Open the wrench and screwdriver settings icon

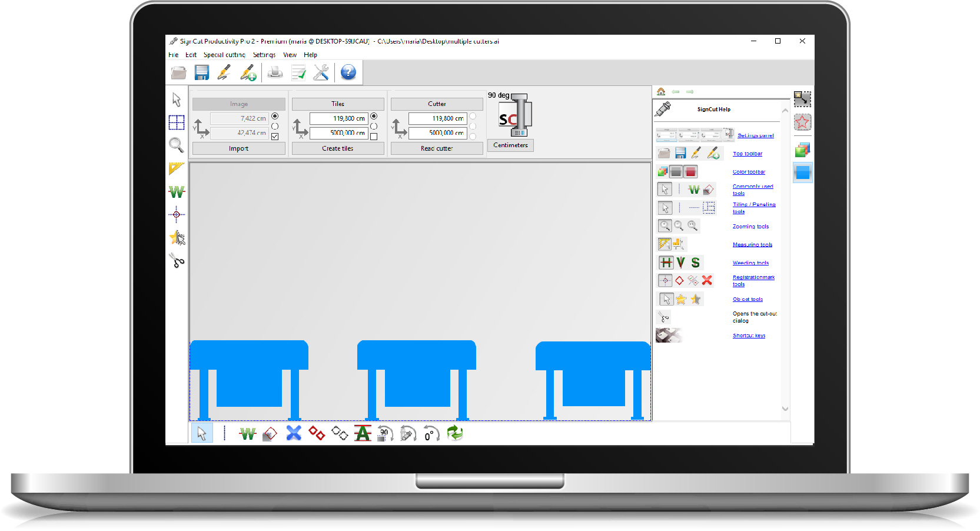click(321, 72)
